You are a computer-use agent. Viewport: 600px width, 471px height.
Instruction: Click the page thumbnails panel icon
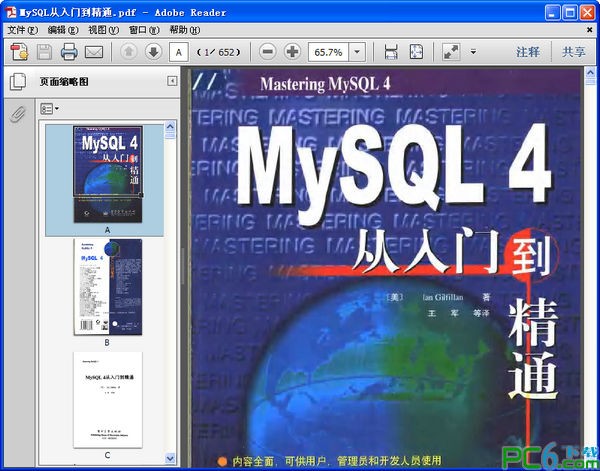tap(18, 81)
